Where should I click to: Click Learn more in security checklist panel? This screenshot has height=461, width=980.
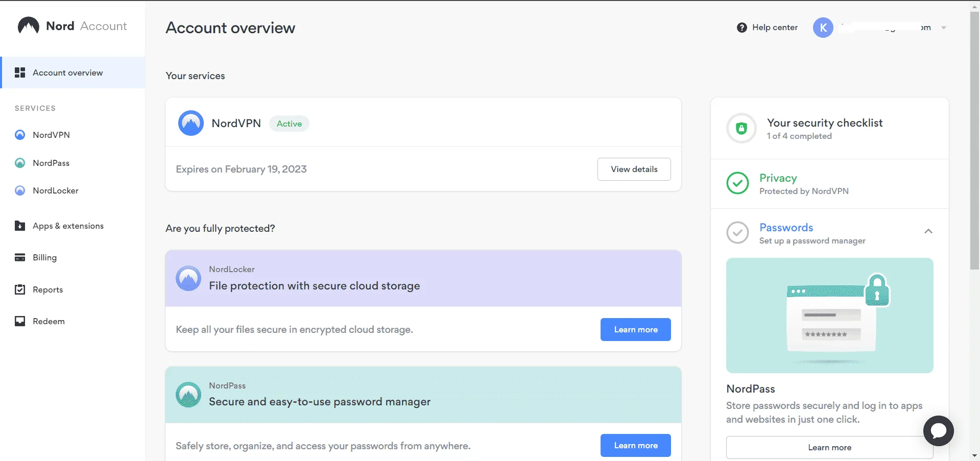pos(829,447)
